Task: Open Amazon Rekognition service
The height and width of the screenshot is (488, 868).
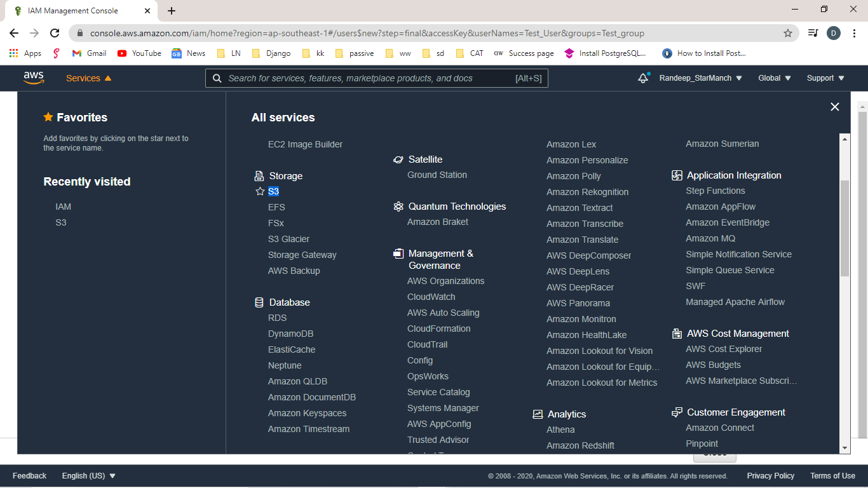Action: click(587, 192)
